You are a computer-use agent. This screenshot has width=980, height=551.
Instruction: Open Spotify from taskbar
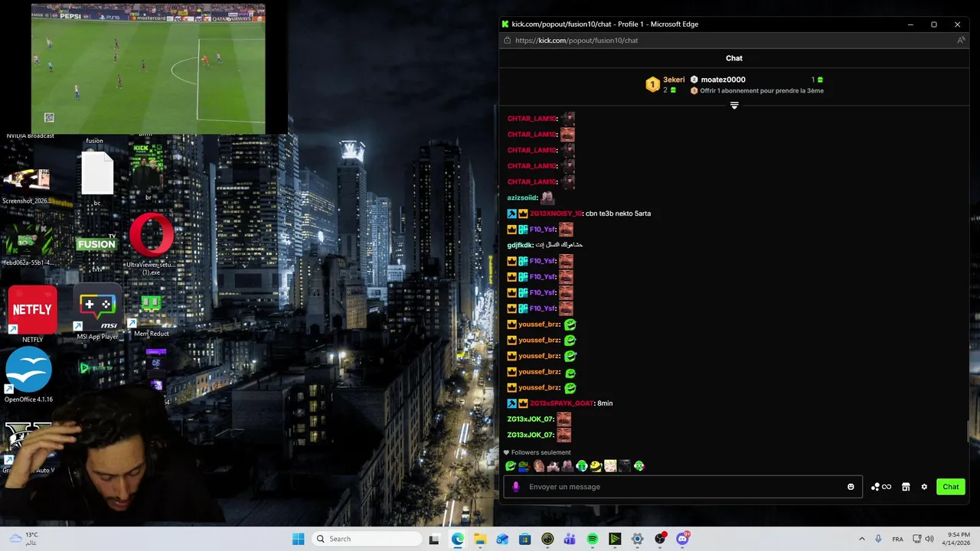[x=593, y=539]
